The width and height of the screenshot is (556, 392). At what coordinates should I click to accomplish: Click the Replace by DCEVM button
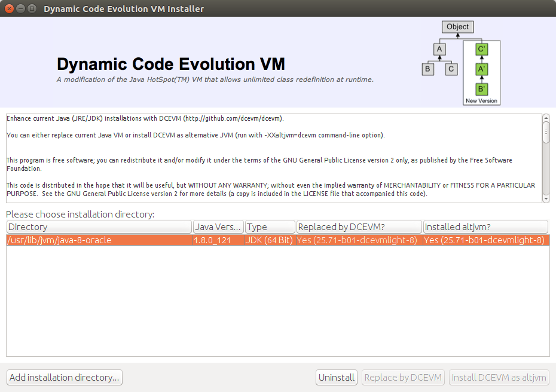click(x=403, y=377)
